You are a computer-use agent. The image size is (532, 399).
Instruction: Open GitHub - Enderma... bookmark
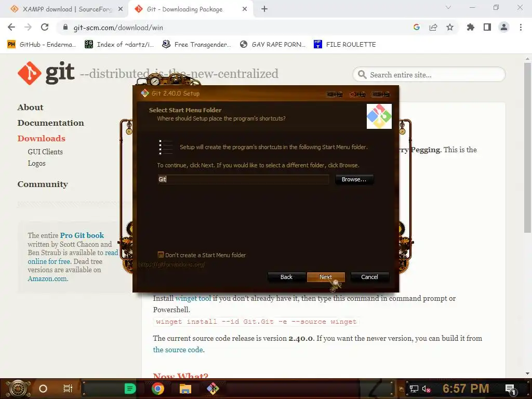coord(42,45)
